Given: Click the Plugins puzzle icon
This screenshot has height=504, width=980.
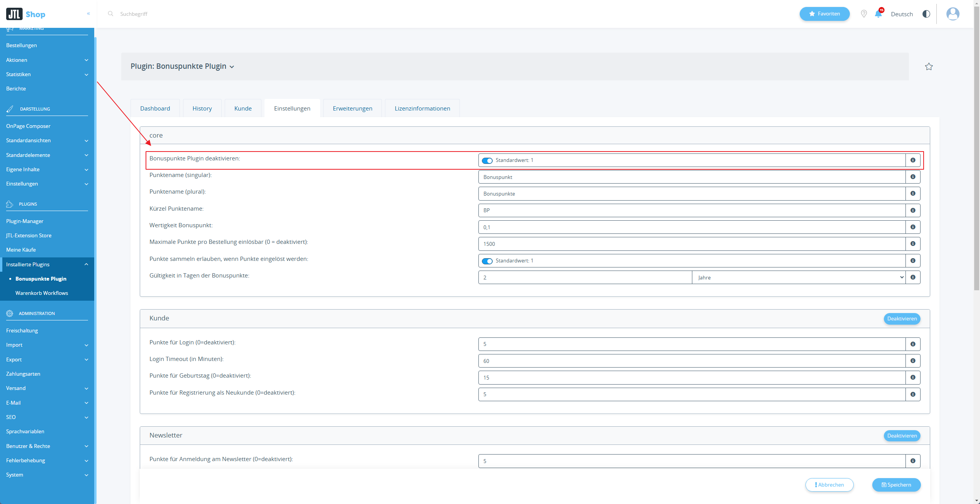Looking at the screenshot, I should [10, 204].
